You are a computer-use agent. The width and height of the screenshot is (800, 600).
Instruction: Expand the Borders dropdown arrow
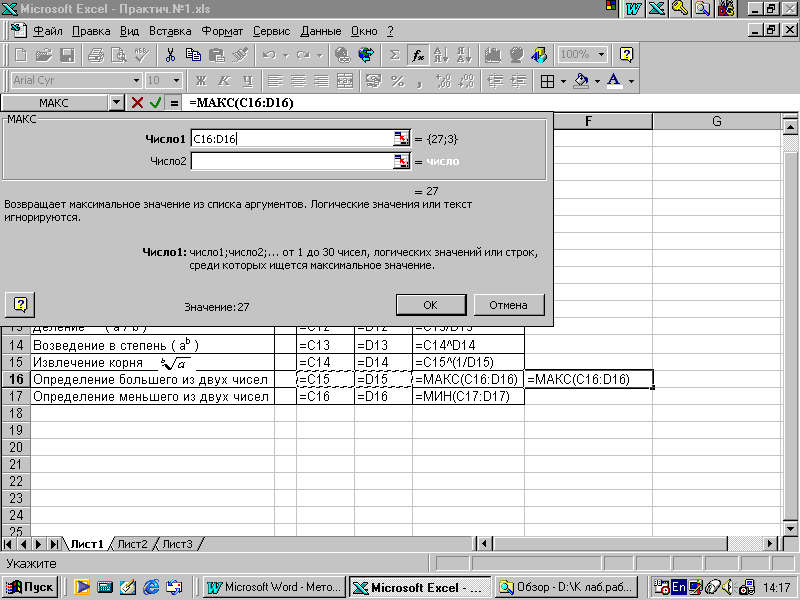tap(563, 81)
